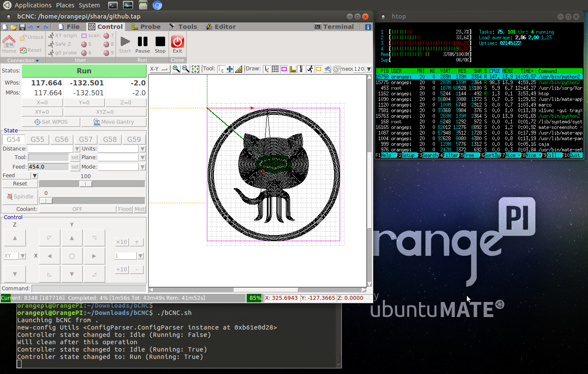Save file with the floppy disk icon

22,27
